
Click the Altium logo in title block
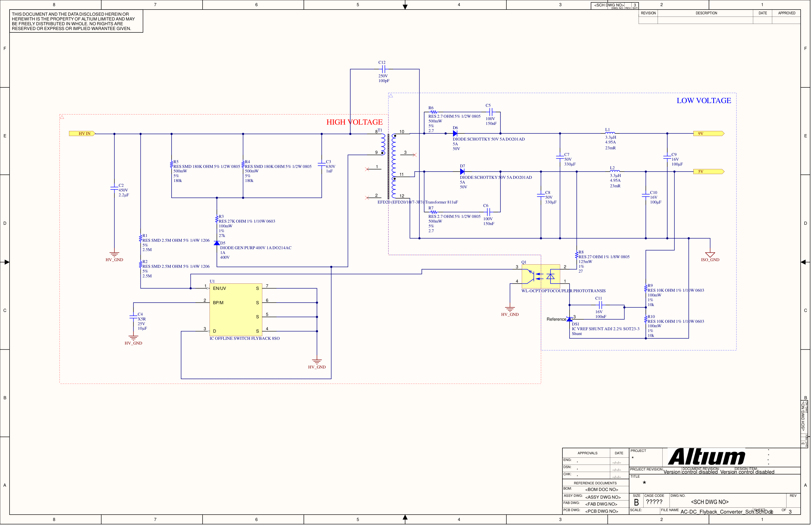[x=706, y=457]
